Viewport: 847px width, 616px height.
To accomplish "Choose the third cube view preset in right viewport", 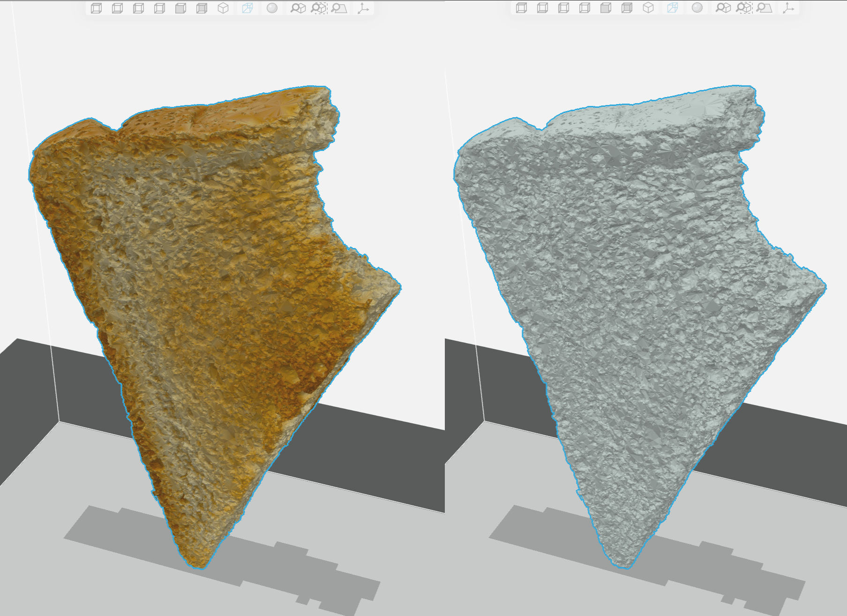I will [x=563, y=8].
